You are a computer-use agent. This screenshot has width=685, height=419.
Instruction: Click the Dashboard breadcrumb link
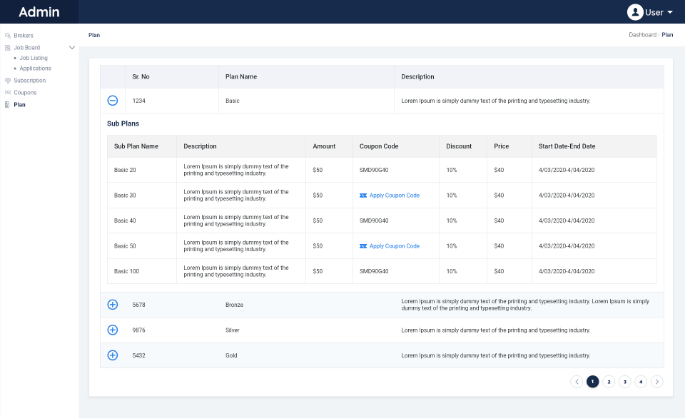[641, 35]
